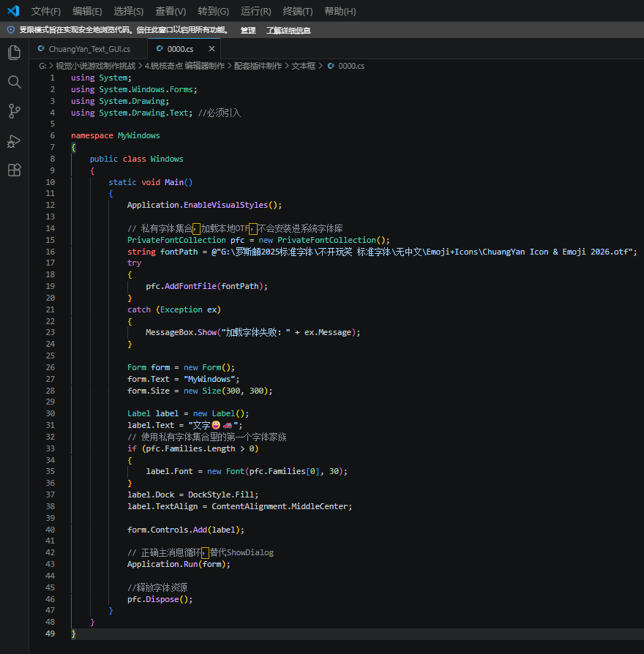Click 'fontPath' variable on line 16
Image resolution: width=644 pixels, height=654 pixels.
(x=179, y=252)
